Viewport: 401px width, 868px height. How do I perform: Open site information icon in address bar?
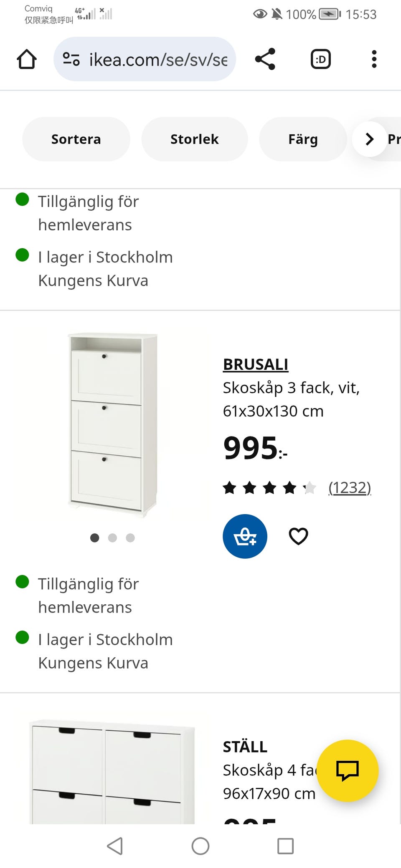coord(71,60)
